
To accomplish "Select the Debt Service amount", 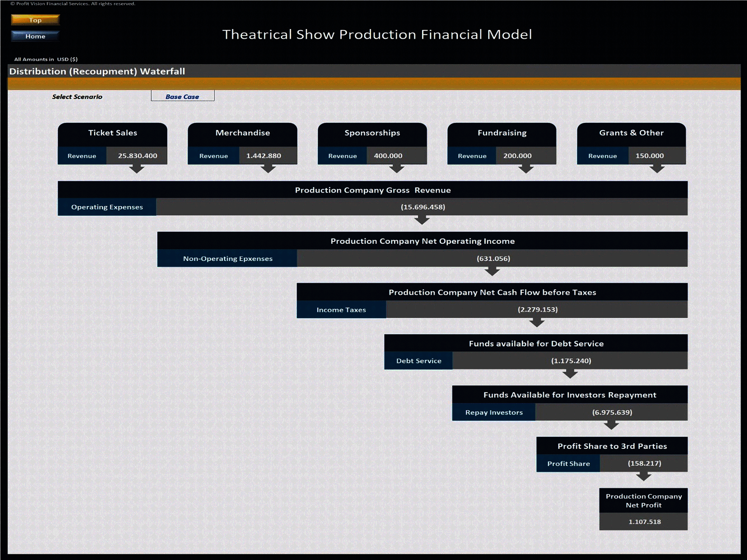I will click(x=570, y=360).
